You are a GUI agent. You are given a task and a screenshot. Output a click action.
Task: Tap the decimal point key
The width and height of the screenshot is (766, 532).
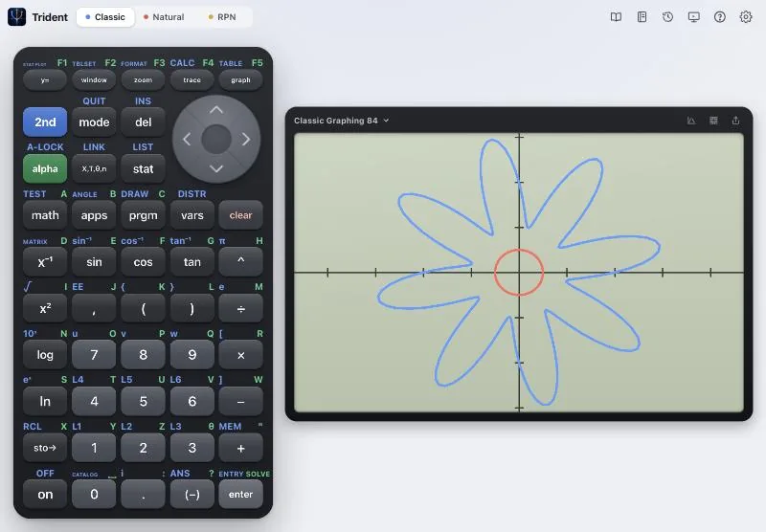tap(143, 495)
